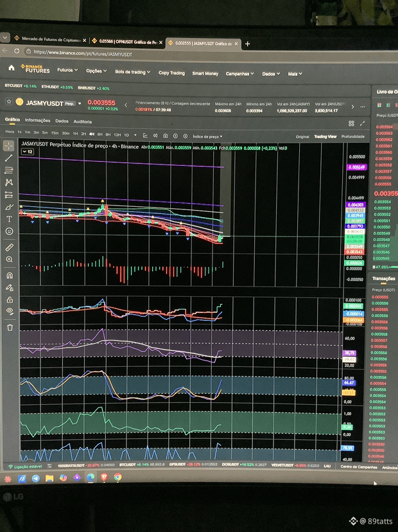This screenshot has height=532, width=398.
Task: Expand the JASMYUSDT symbol selector arrow
Action: tap(80, 103)
